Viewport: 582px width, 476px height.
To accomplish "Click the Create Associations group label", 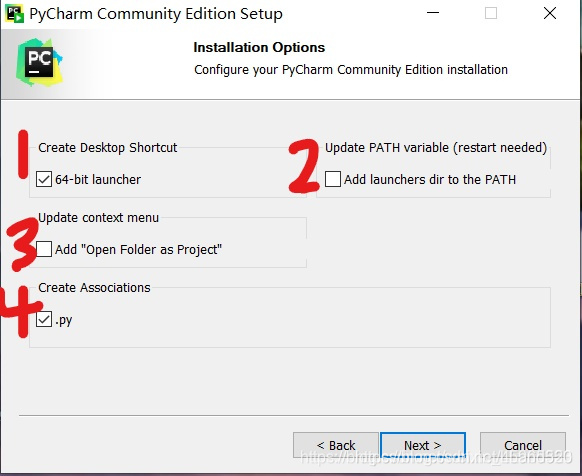I will (94, 287).
